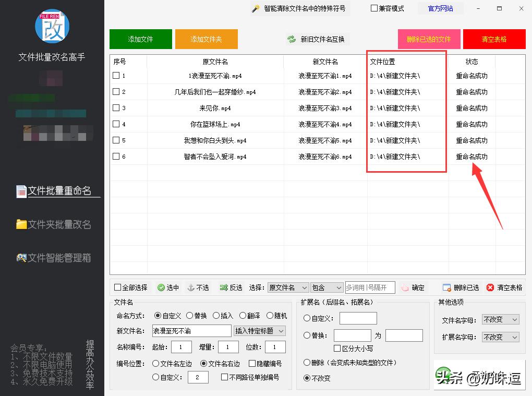Click the wrench icon for smart symbol cleanup
The width and height of the screenshot is (532, 396).
[x=256, y=8]
